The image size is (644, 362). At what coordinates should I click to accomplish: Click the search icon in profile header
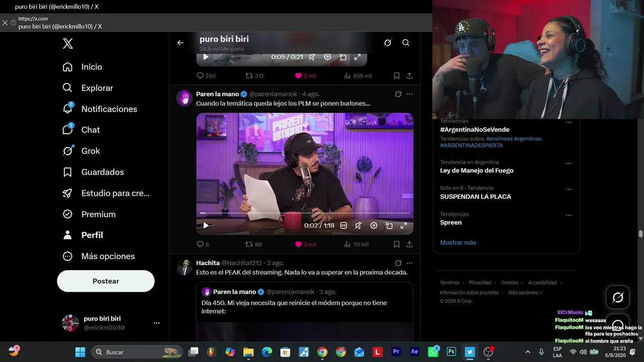pos(406,43)
